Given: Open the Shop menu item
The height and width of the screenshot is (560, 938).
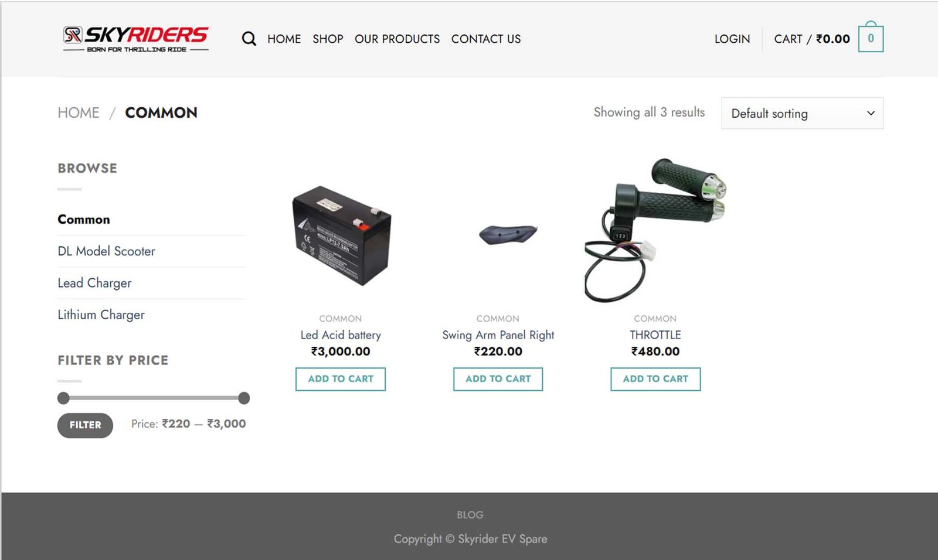Looking at the screenshot, I should click(x=328, y=39).
